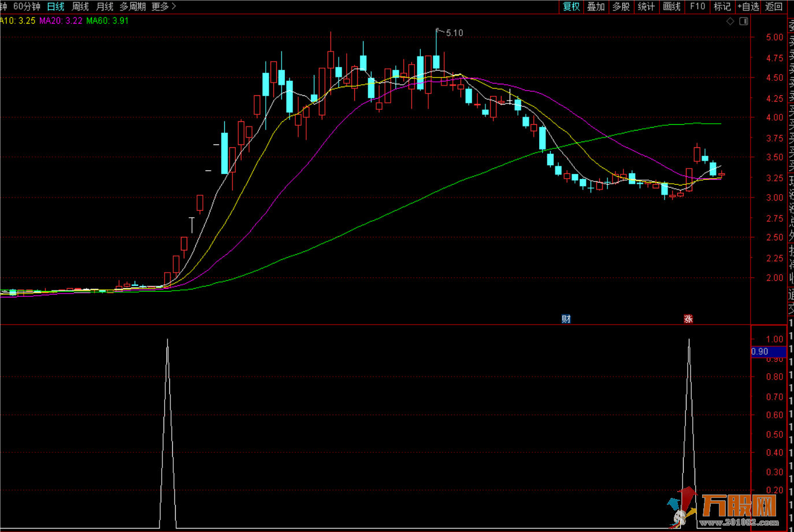Viewport: 794px width, 532px height.
Task: Click the 叠加 overlay button
Action: [596, 6]
